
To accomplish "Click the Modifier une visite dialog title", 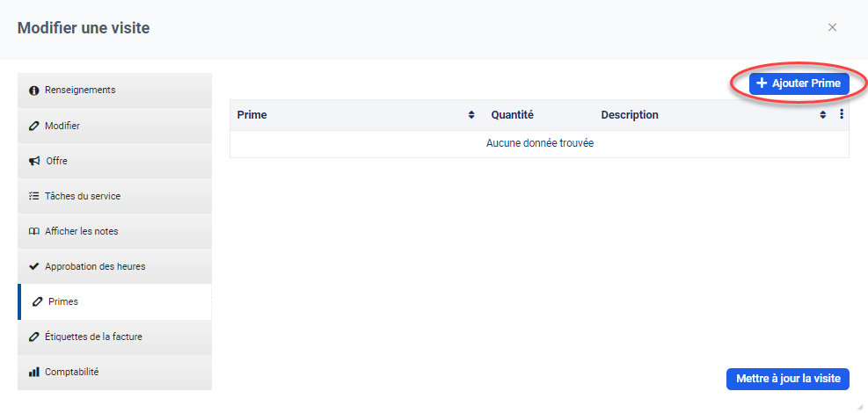I will click(84, 28).
